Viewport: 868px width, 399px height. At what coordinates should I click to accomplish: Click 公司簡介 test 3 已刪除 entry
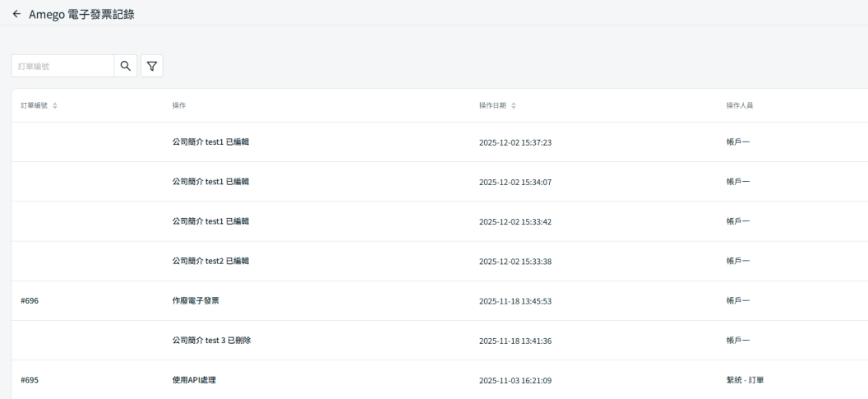(x=205, y=341)
